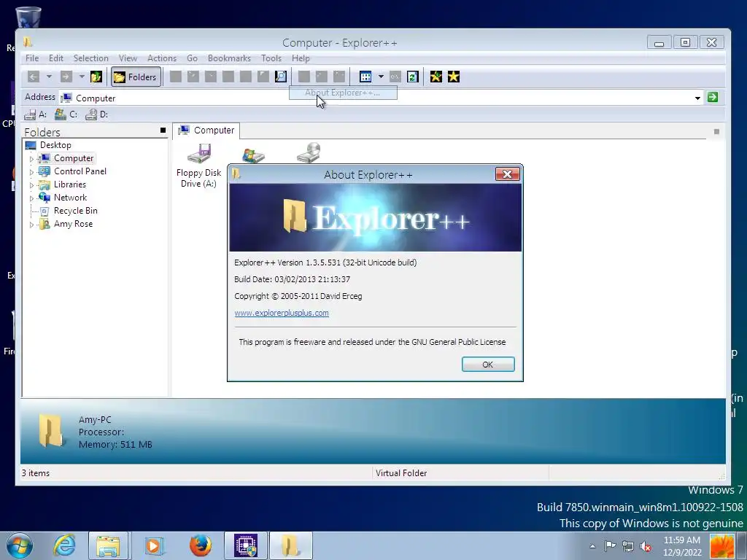Click the tab bar close square button
The image size is (747, 560).
(716, 131)
